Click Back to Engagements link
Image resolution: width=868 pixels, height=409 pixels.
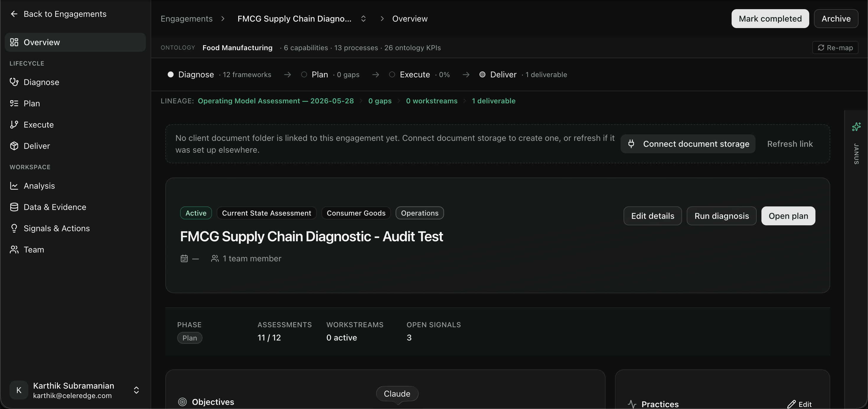[x=58, y=14]
